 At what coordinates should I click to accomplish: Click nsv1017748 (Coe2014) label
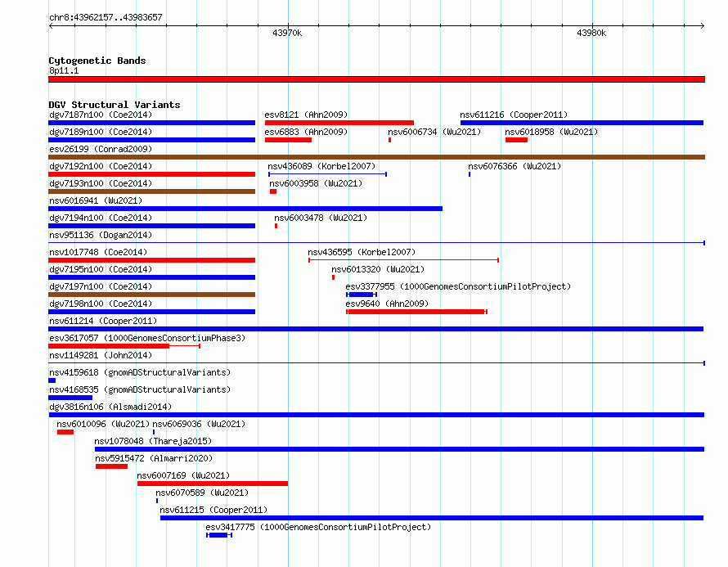point(98,252)
